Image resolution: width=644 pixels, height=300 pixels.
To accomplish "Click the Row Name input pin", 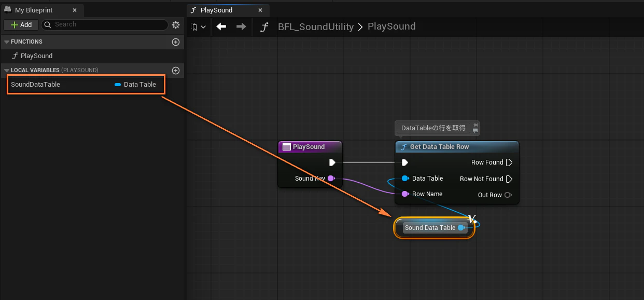I will point(405,194).
